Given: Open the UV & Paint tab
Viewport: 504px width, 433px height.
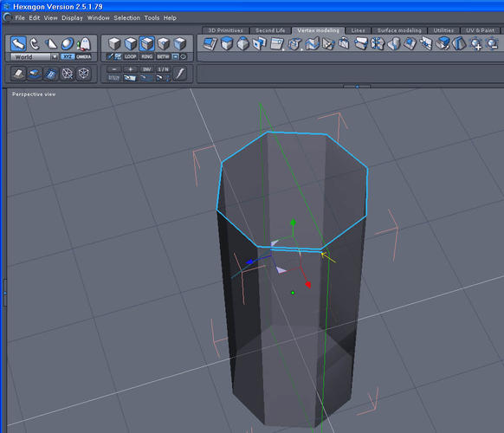Looking at the screenshot, I should coord(481,30).
